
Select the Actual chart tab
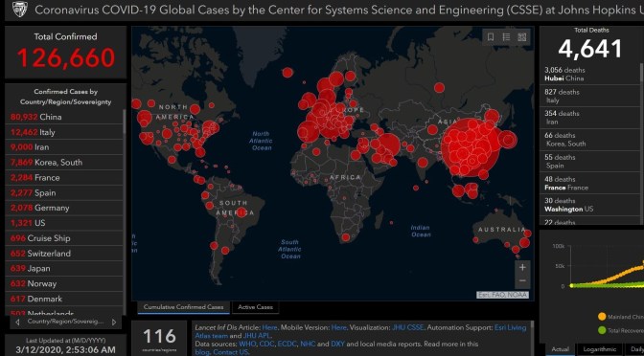point(560,349)
